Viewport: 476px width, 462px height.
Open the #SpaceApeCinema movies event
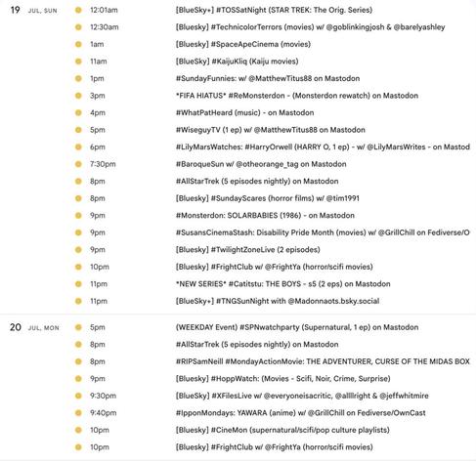click(243, 44)
